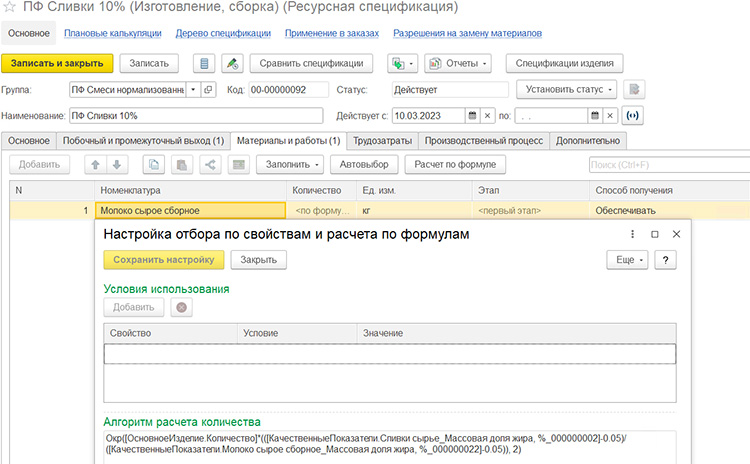Open the Заполнить dropdown
This screenshot has height=464, width=750.
pos(290,165)
